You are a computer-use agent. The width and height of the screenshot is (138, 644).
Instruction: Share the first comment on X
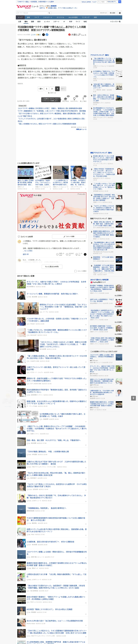click(85, 254)
